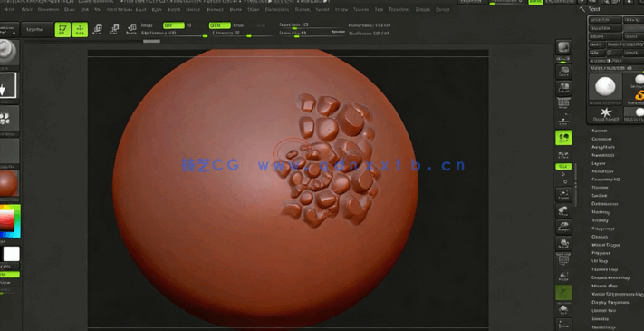This screenshot has height=331, width=644.
Task: Open the alpha selector thumbnail
Action: pyautogui.click(x=8, y=119)
